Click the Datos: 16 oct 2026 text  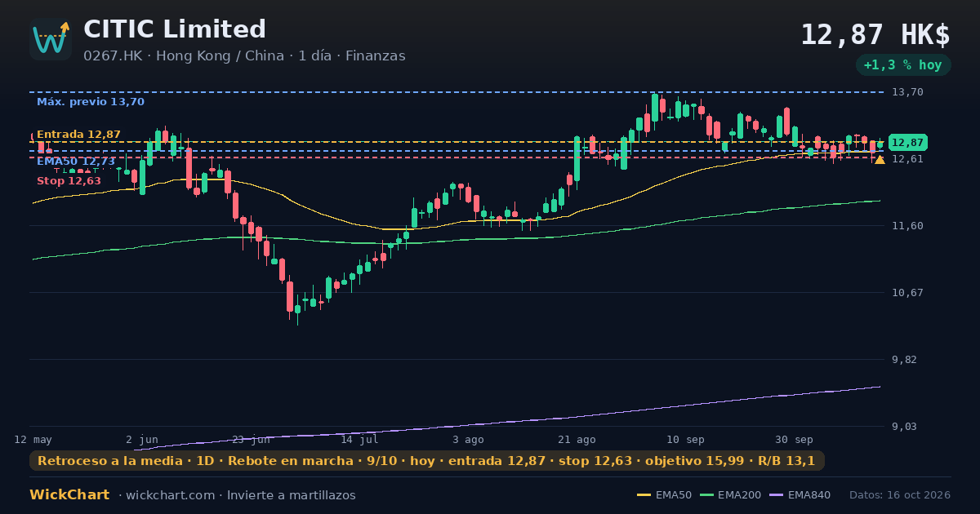900,495
